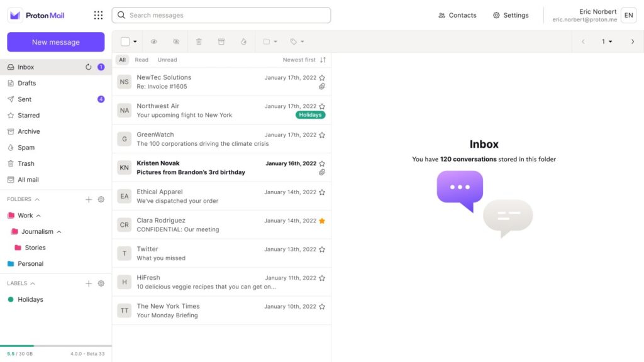Mark selected as unread crossed-eye icon
The width and height of the screenshot is (644, 362).
pos(176,41)
